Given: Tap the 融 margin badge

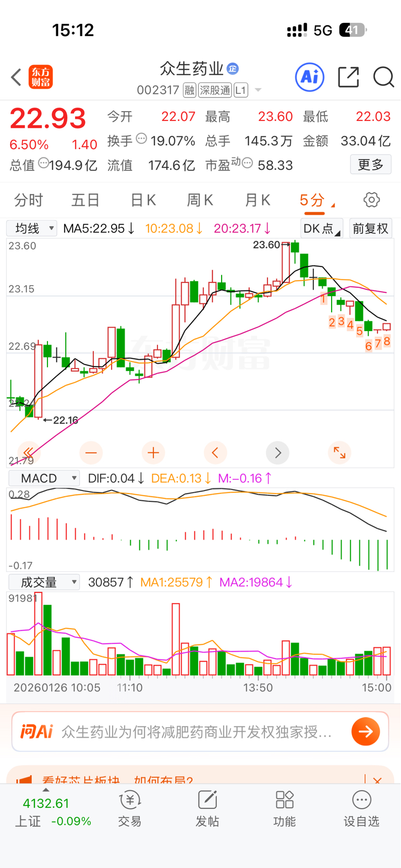Looking at the screenshot, I should coord(189,90).
